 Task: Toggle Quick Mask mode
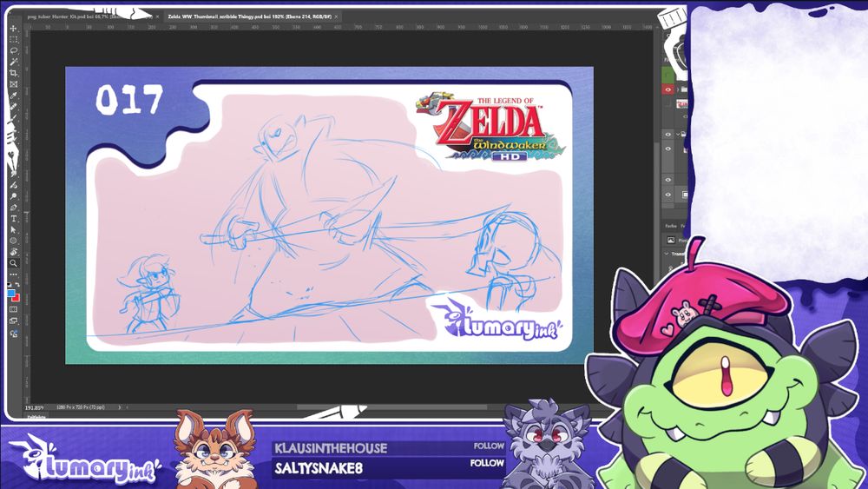tap(13, 309)
